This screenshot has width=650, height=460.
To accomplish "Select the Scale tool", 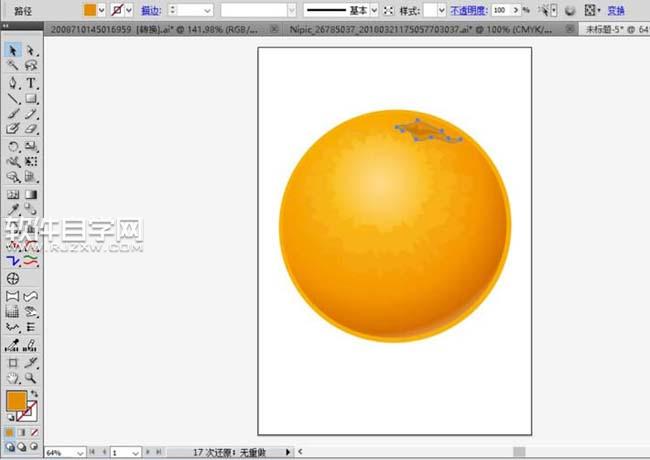I will click(x=31, y=146).
